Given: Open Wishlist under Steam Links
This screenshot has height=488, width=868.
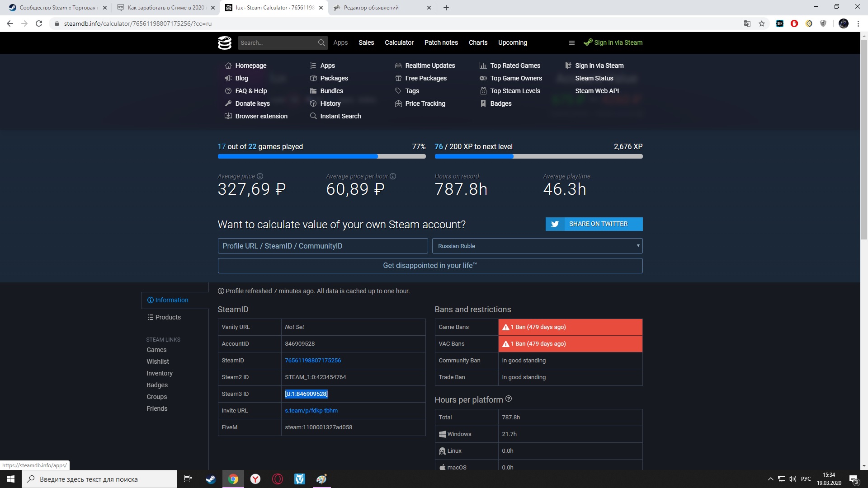Looking at the screenshot, I should coord(158,361).
